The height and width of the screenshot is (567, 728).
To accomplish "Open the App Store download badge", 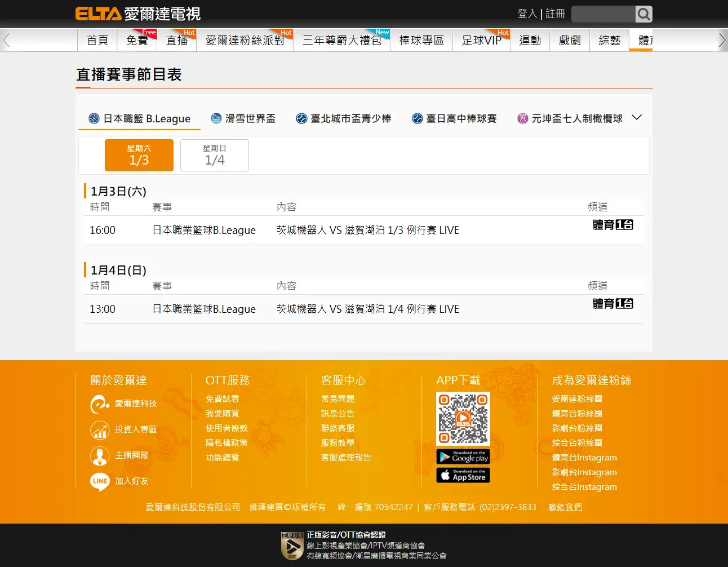I will tap(463, 475).
